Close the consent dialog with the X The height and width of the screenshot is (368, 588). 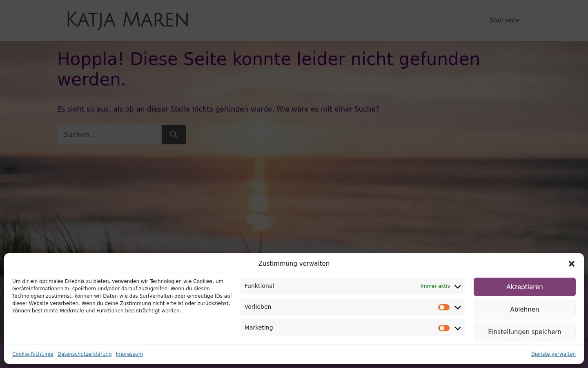tap(572, 264)
